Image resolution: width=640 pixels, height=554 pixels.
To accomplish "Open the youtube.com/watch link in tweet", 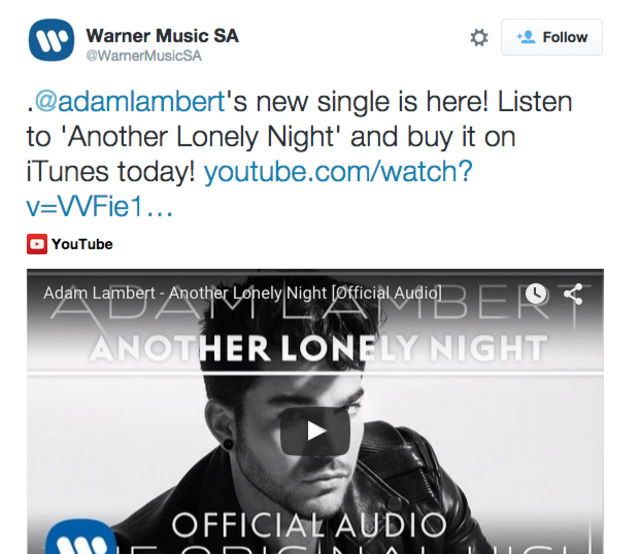I will click(x=338, y=171).
